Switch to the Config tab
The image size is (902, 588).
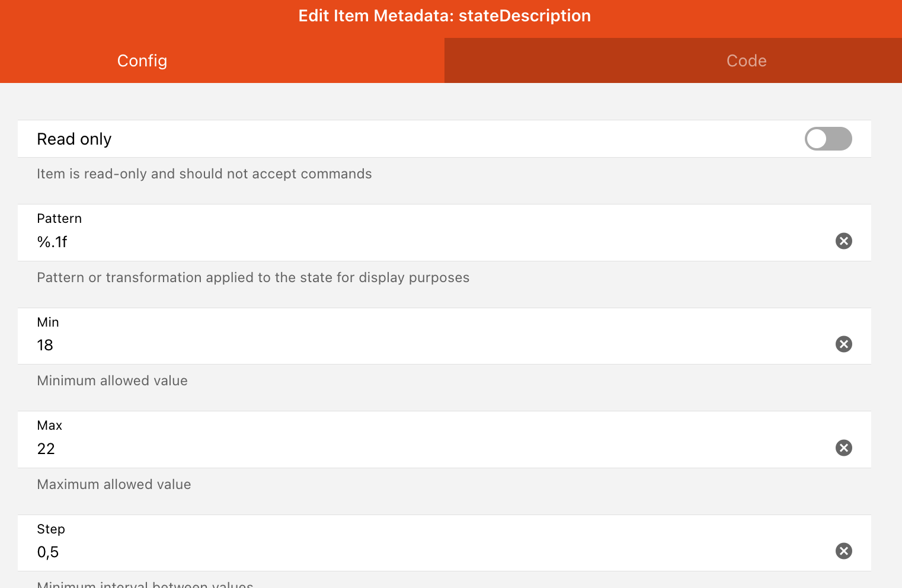click(x=142, y=60)
